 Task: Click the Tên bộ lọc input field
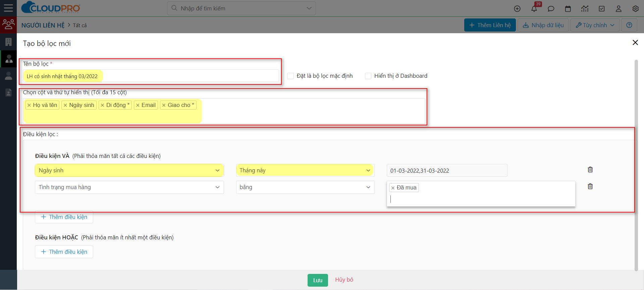point(151,76)
